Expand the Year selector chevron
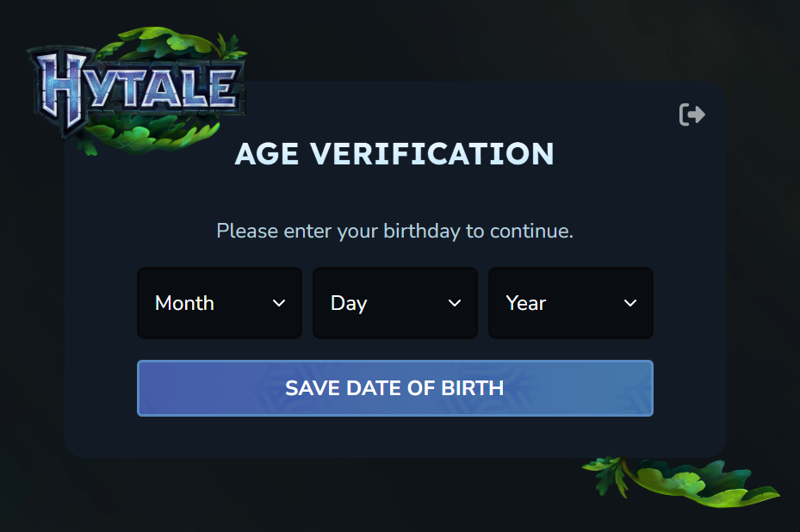 coord(629,303)
